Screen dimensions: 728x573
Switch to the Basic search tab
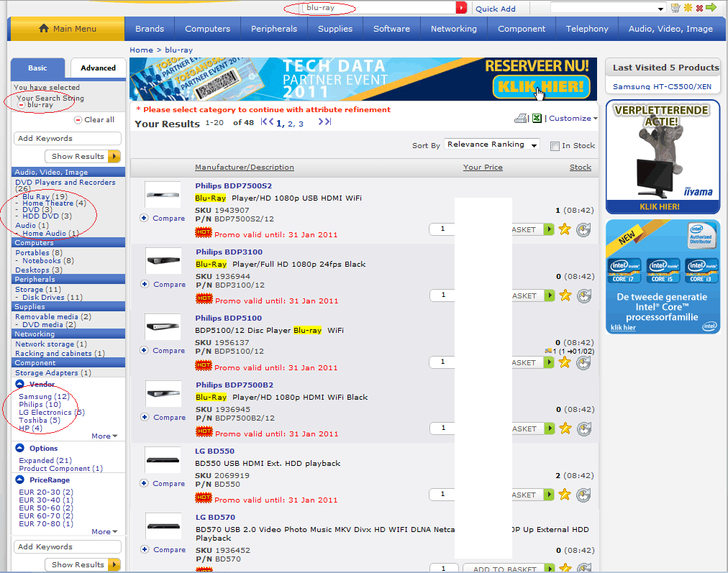click(37, 68)
